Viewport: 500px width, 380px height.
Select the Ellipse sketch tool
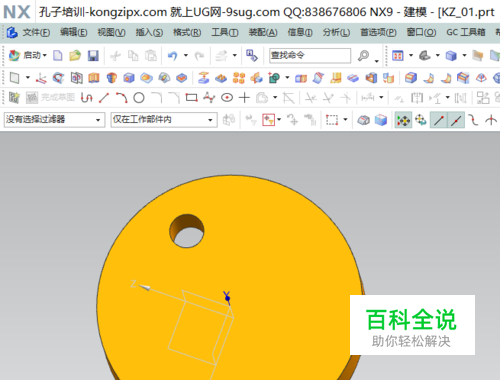(227, 98)
